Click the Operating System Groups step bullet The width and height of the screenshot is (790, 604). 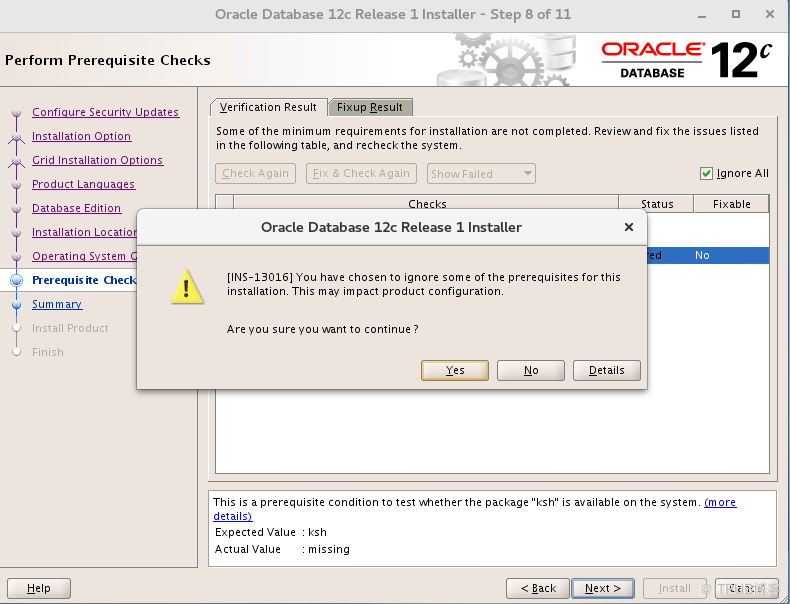tap(17, 256)
